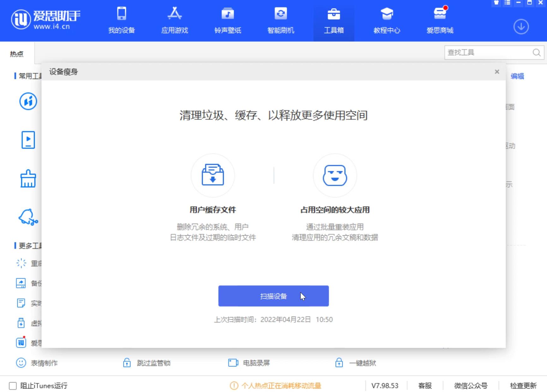Toggle 阻止iTunes运行 checkbox
This screenshot has width=547, height=392.
point(13,386)
